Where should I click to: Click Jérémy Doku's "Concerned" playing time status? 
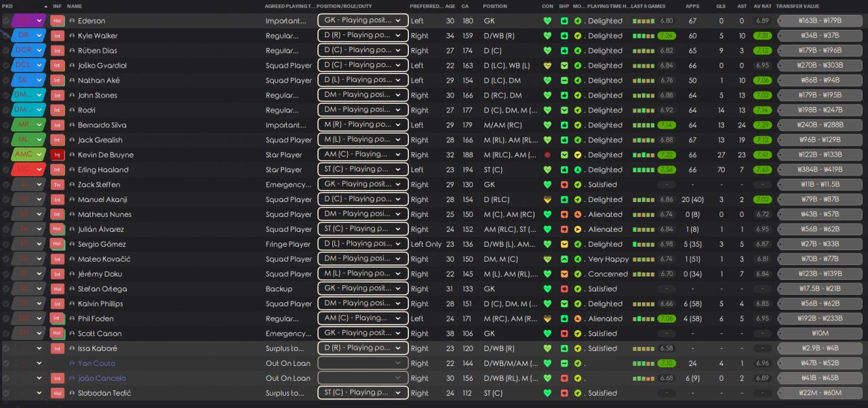(608, 274)
